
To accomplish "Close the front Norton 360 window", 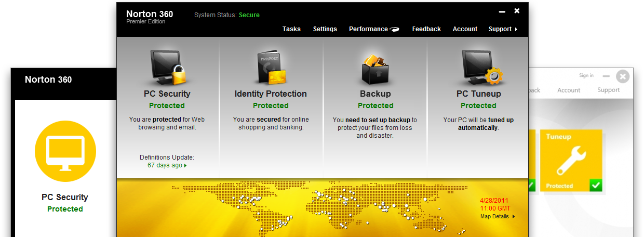I will tap(517, 11).
